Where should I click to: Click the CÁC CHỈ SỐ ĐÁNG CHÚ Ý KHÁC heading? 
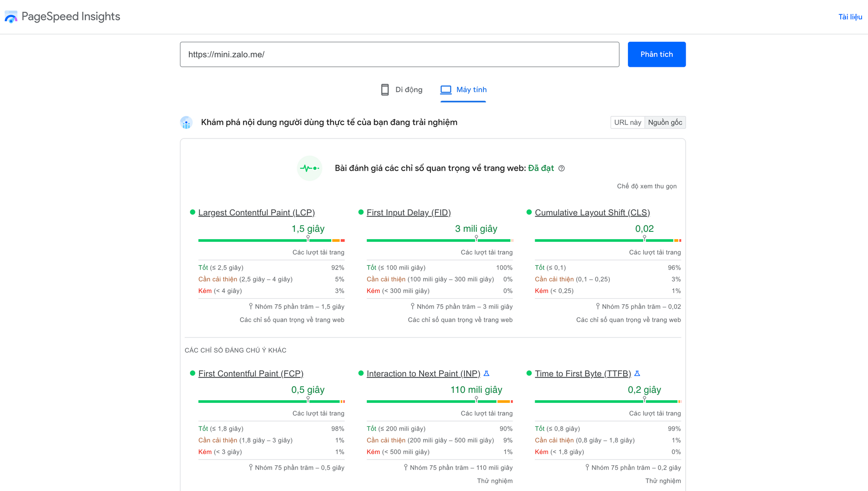[236, 350]
